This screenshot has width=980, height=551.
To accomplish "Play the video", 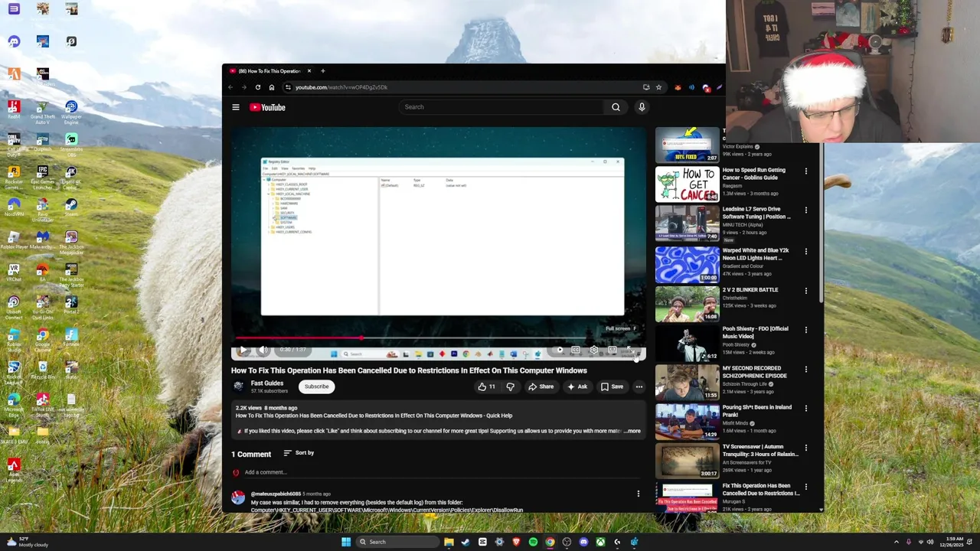I will pyautogui.click(x=243, y=350).
